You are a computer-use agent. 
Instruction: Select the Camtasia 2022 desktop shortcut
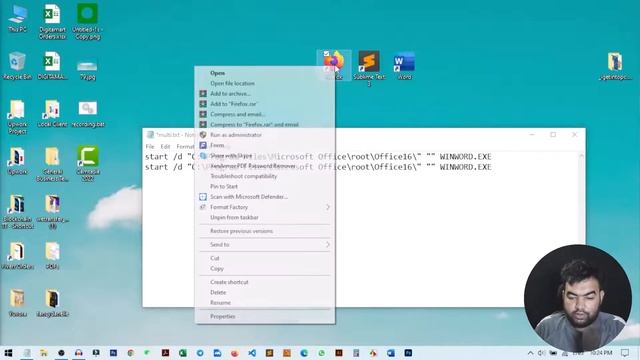[x=88, y=163]
